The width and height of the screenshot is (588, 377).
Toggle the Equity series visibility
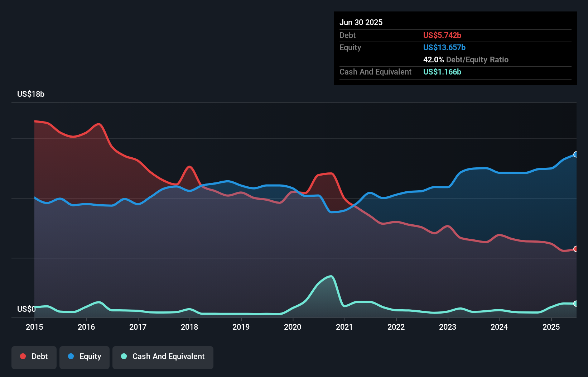[x=84, y=357]
